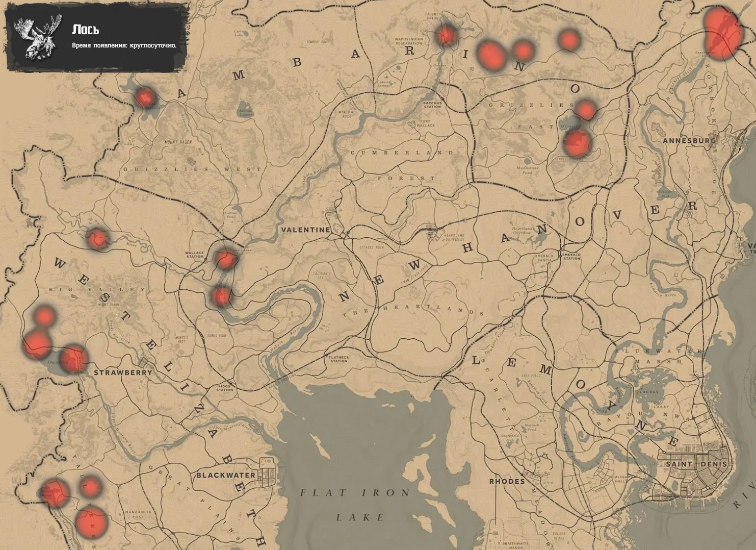Click the FORT WALLACE label
The width and height of the screenshot is (756, 550).
coord(426,123)
